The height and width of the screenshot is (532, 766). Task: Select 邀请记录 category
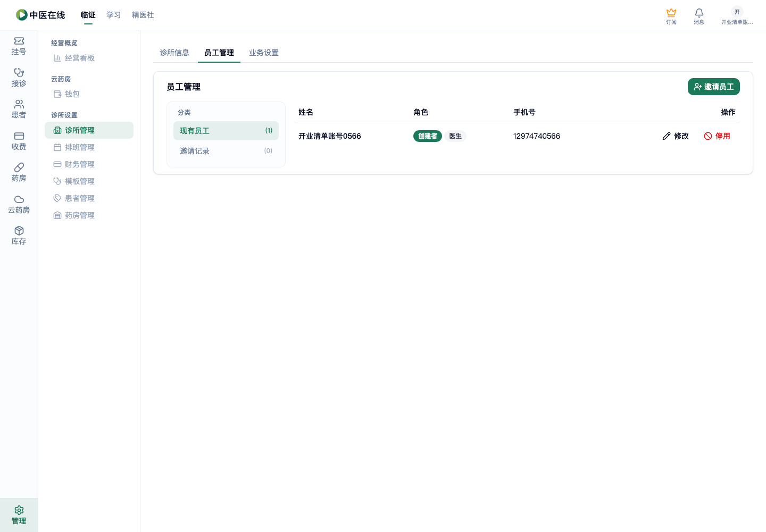coord(226,151)
